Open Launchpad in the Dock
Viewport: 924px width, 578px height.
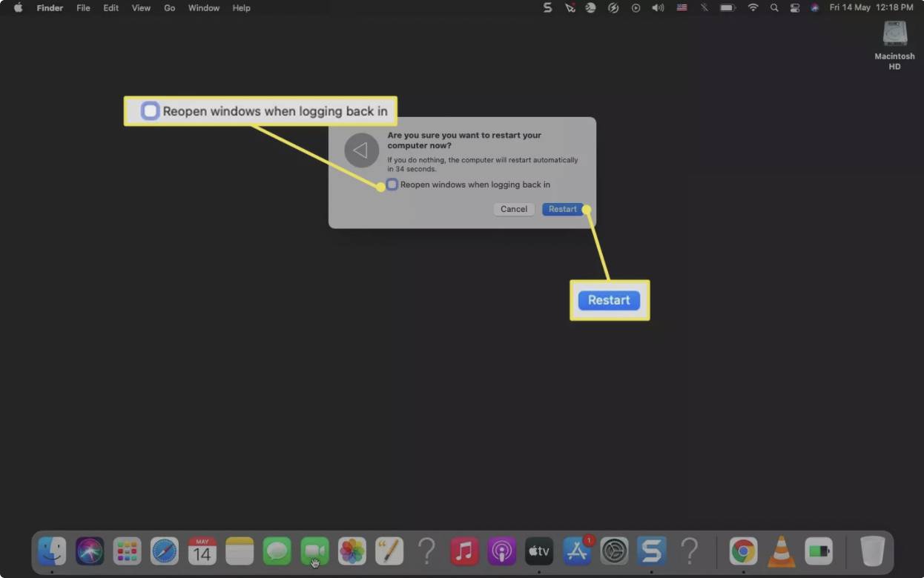[x=128, y=551]
